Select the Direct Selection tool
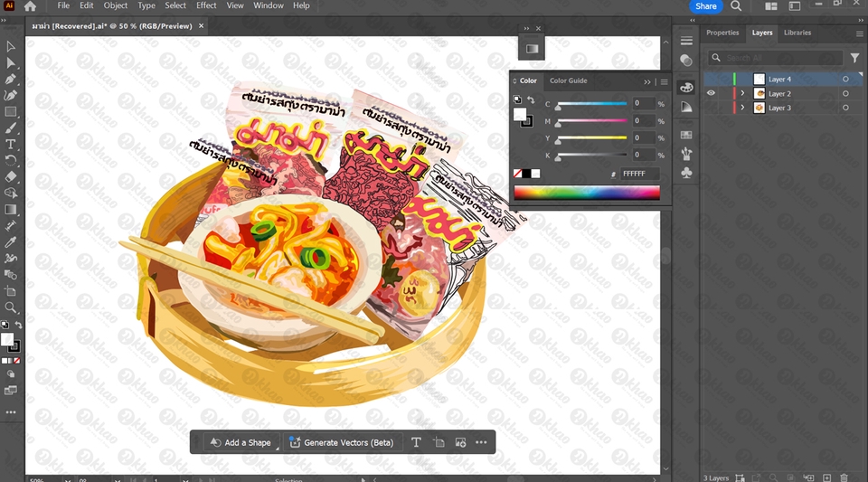The height and width of the screenshot is (482, 868). pyautogui.click(x=10, y=62)
